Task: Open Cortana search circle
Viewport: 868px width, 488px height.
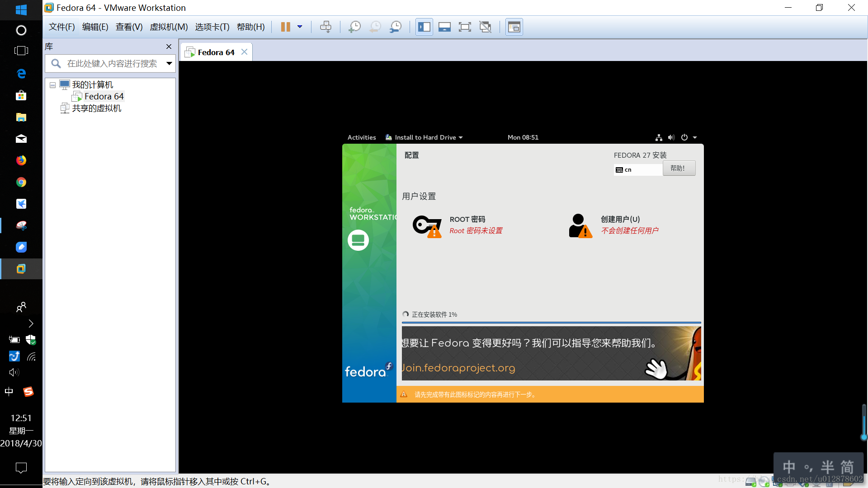Action: (21, 30)
